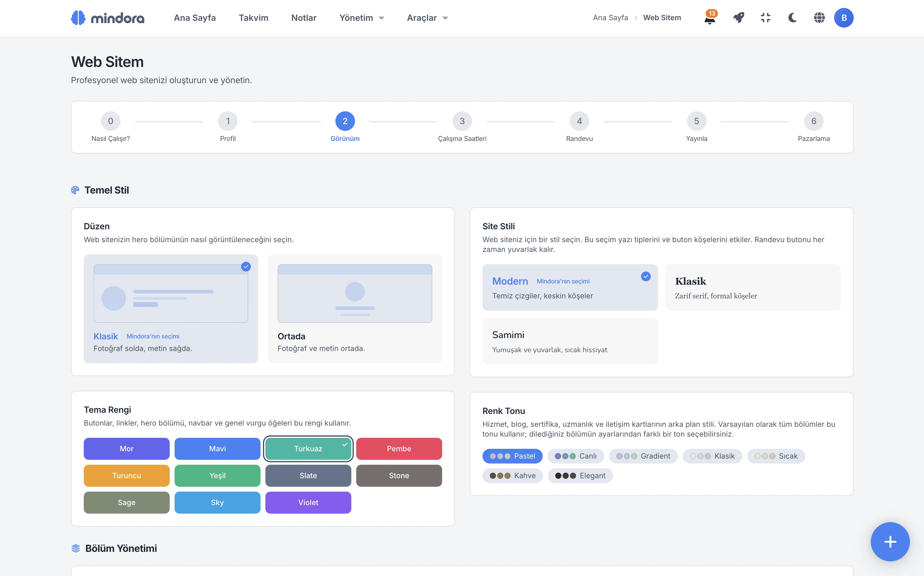This screenshot has height=576, width=924.
Task: Open the Takvim nav item
Action: (253, 18)
